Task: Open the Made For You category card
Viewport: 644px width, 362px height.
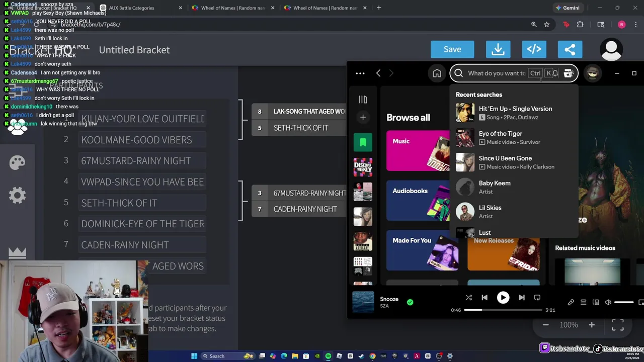Action: click(423, 250)
